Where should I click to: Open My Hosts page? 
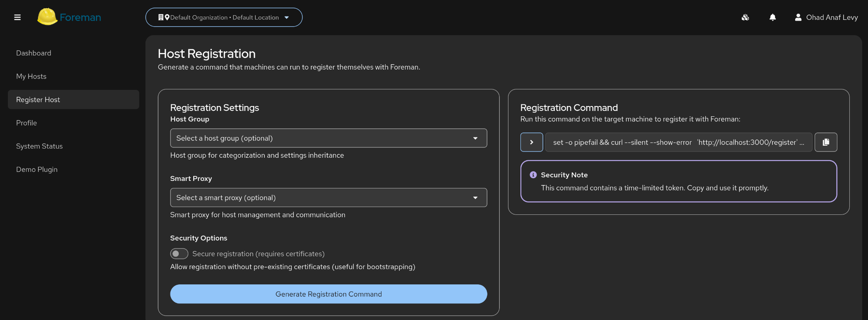31,77
